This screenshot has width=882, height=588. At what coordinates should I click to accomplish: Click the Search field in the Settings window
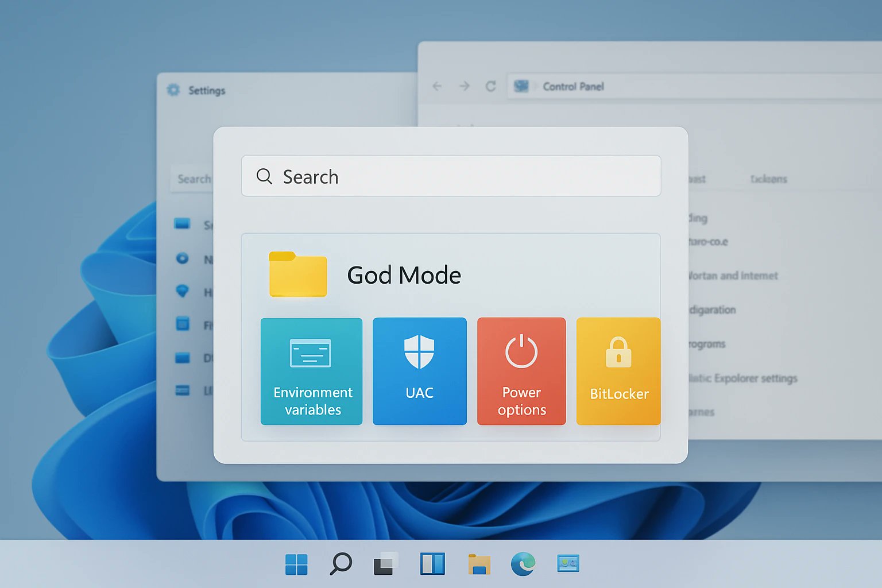coord(192,179)
